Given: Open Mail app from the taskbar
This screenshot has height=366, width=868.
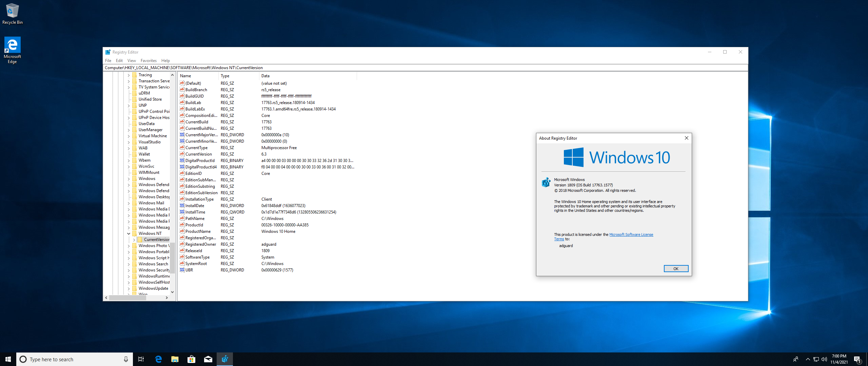Looking at the screenshot, I should (x=208, y=359).
